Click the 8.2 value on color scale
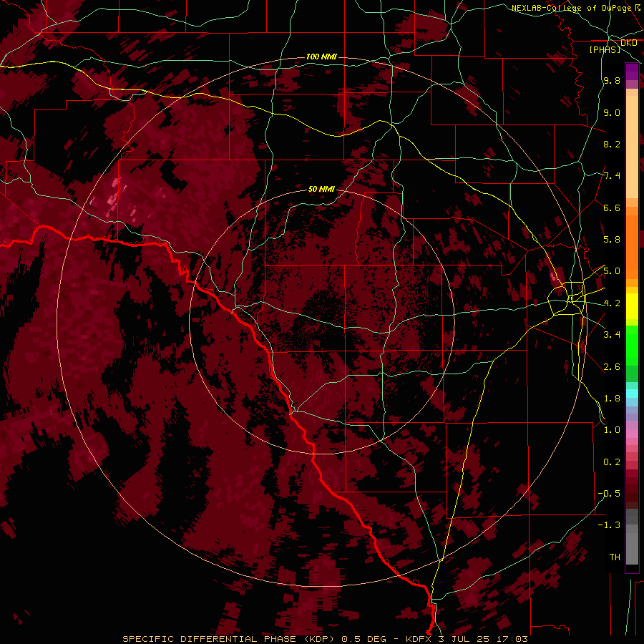This screenshot has width=644, height=644. [612, 144]
